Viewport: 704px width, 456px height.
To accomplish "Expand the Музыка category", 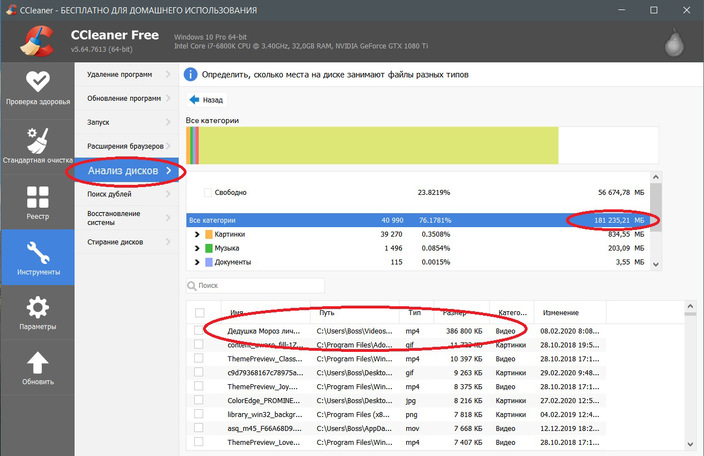I will pyautogui.click(x=194, y=248).
